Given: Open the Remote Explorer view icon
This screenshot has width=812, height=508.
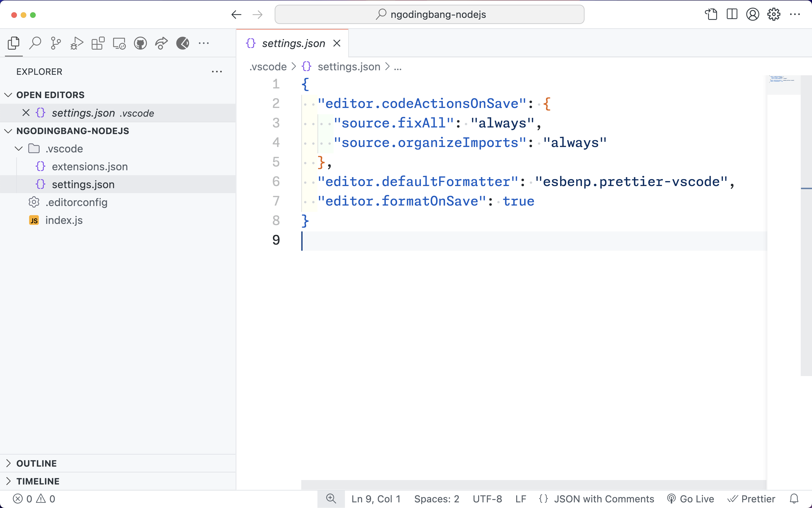Looking at the screenshot, I should coord(119,43).
